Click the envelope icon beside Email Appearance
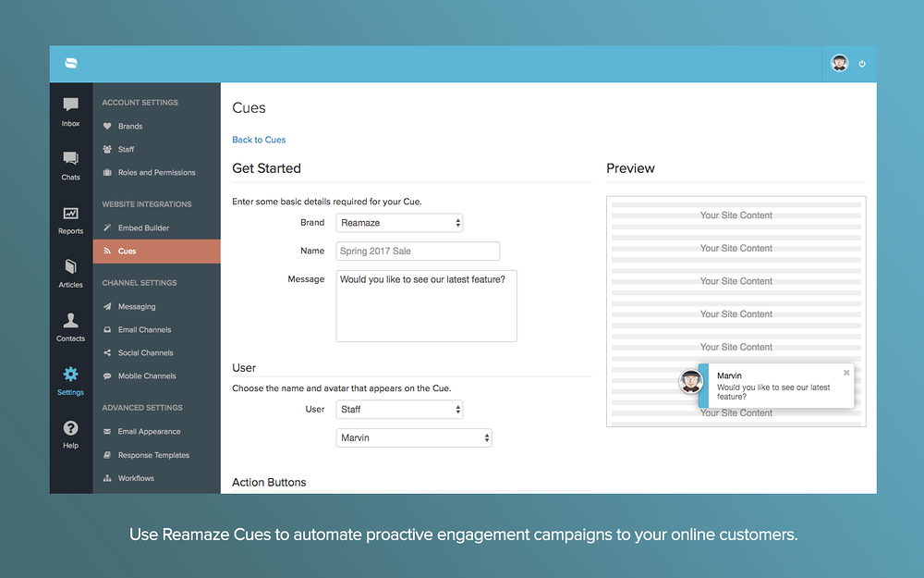The height and width of the screenshot is (578, 924). [107, 431]
